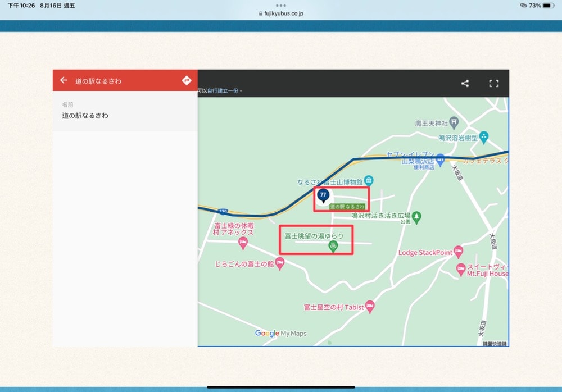Open the three-dot multitasking menu at top
The image size is (562, 392).
281,6
